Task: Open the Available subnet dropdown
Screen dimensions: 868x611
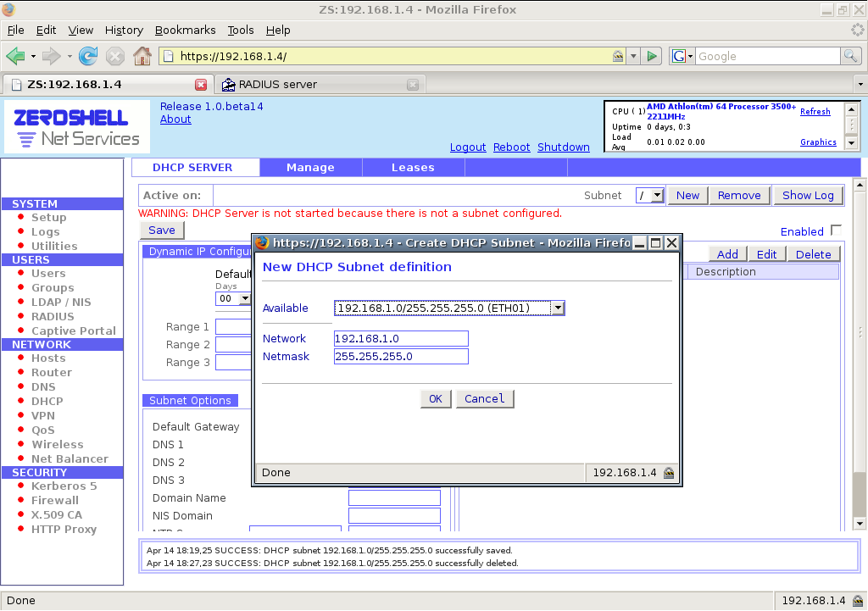Action: pyautogui.click(x=558, y=308)
